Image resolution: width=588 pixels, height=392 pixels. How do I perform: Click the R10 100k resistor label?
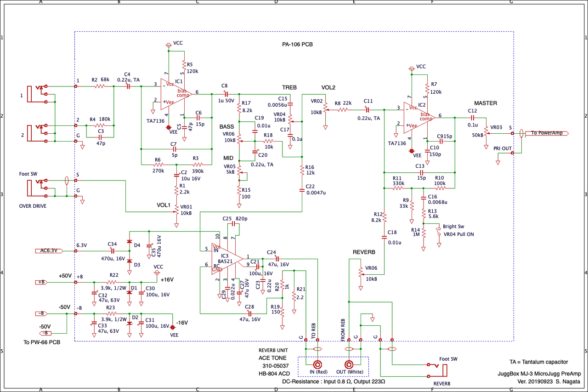[439, 181]
